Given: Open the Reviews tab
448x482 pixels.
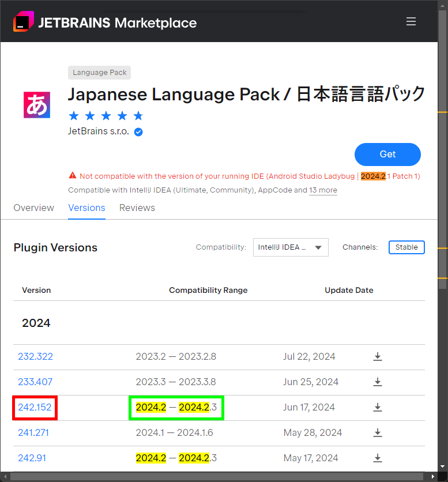Looking at the screenshot, I should tap(137, 208).
